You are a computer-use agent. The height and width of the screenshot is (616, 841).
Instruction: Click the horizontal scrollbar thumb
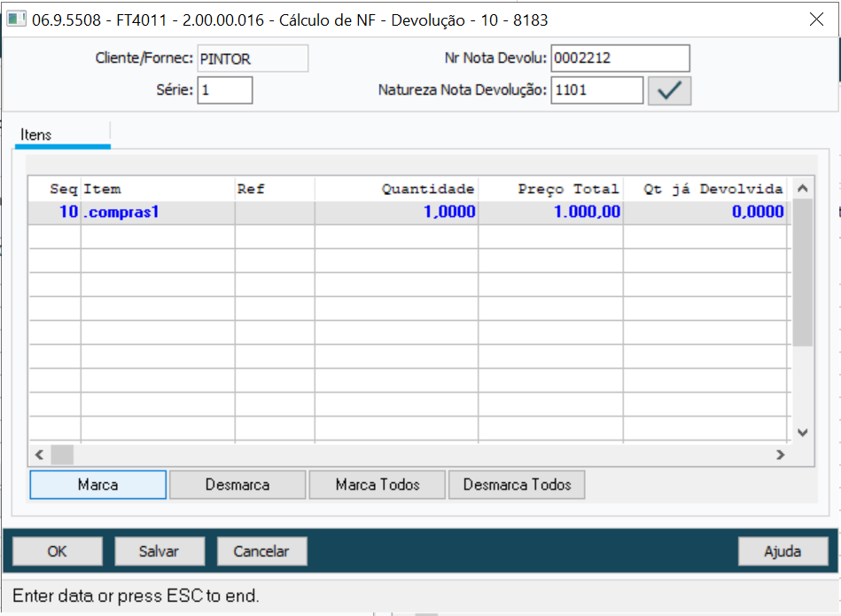click(x=62, y=455)
